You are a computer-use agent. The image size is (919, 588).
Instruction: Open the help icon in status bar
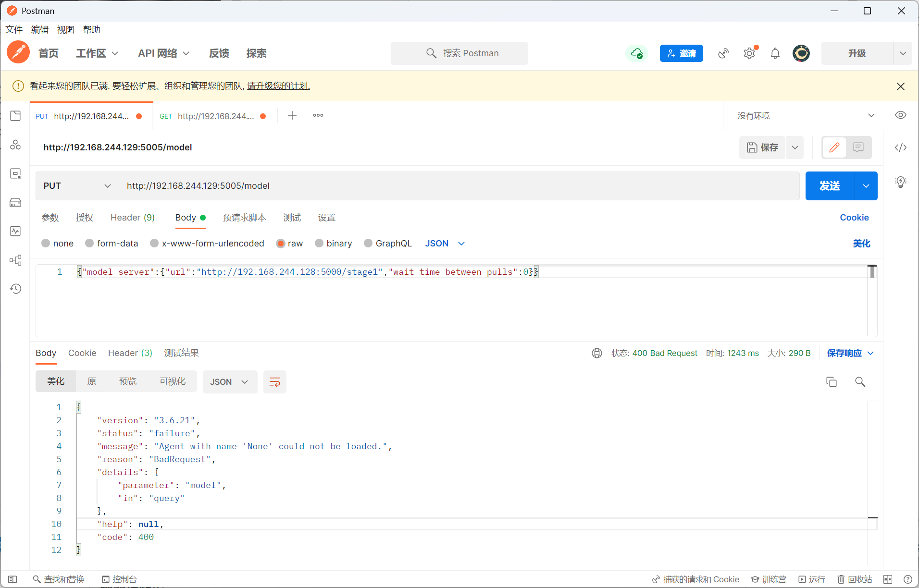pos(908,579)
